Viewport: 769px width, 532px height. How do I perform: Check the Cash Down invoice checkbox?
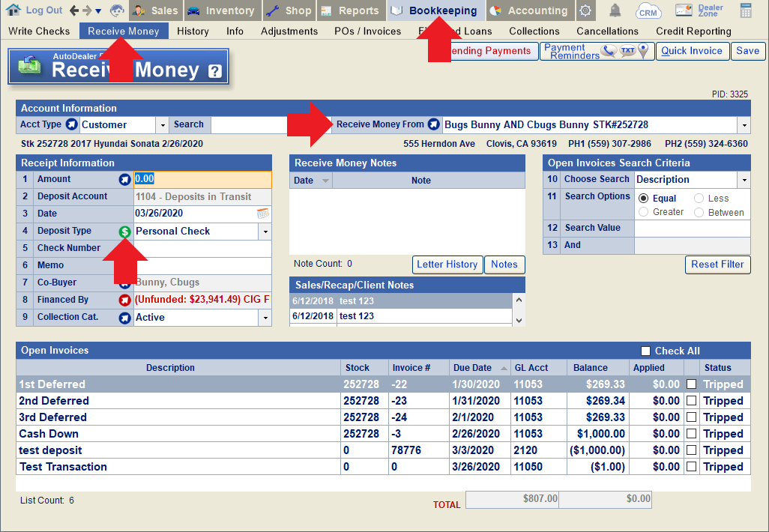691,433
